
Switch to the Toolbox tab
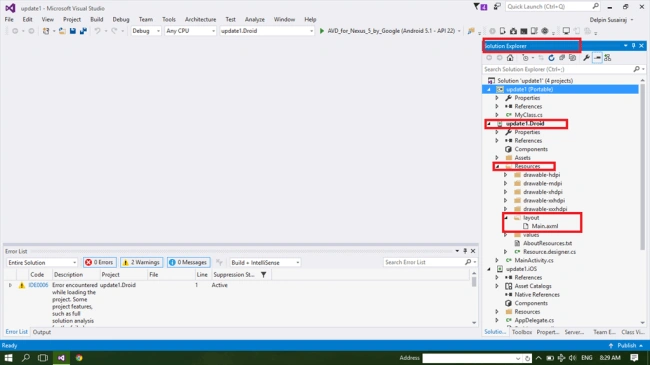(x=522, y=332)
